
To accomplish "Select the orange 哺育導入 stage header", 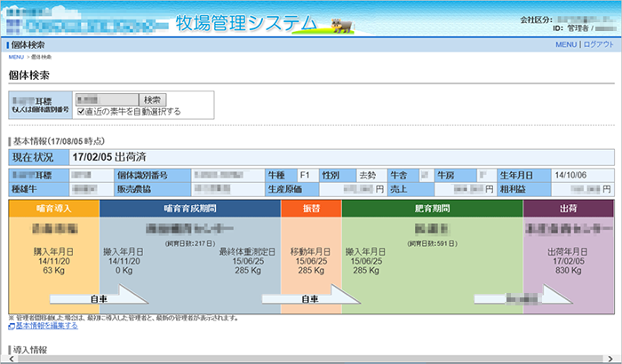I will (53, 209).
